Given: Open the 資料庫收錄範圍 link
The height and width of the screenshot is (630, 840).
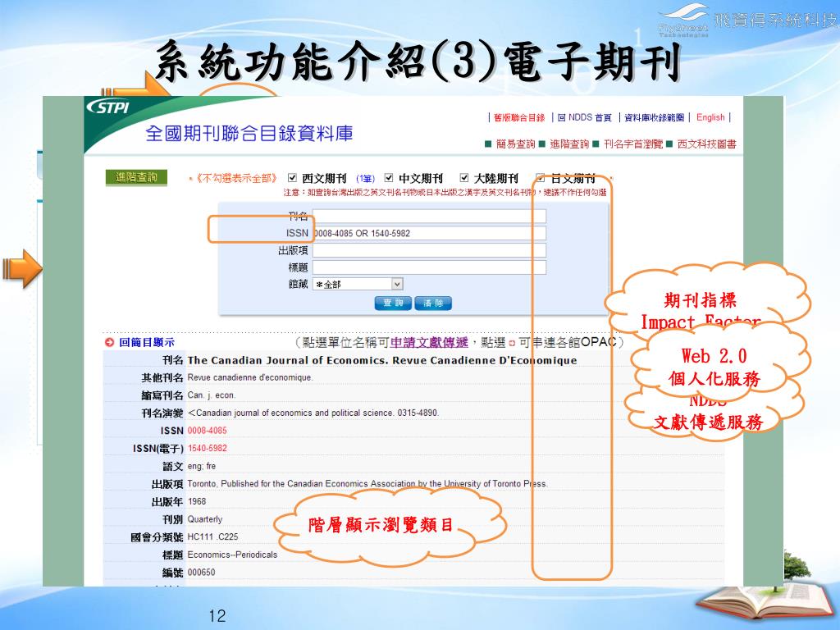Looking at the screenshot, I should 654,117.
